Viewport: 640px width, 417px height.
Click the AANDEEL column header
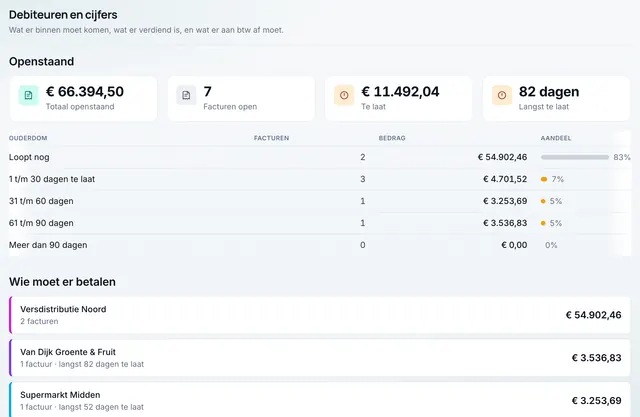(x=556, y=138)
